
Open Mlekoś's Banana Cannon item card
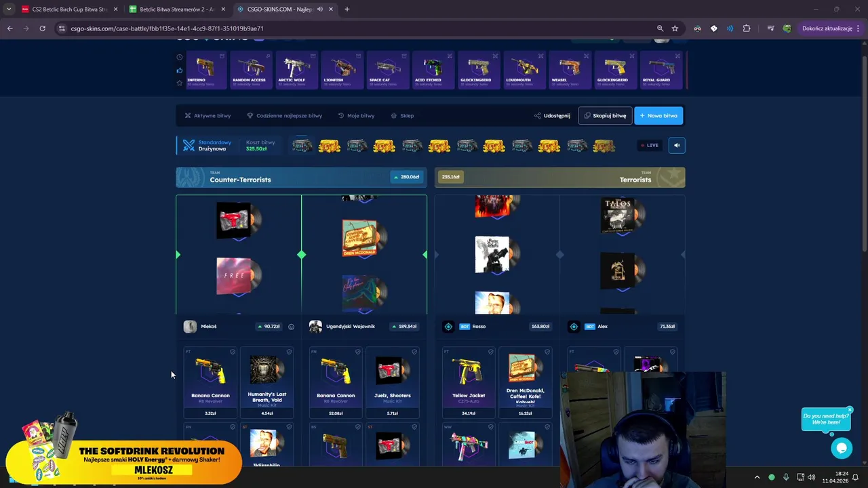pyautogui.click(x=210, y=383)
